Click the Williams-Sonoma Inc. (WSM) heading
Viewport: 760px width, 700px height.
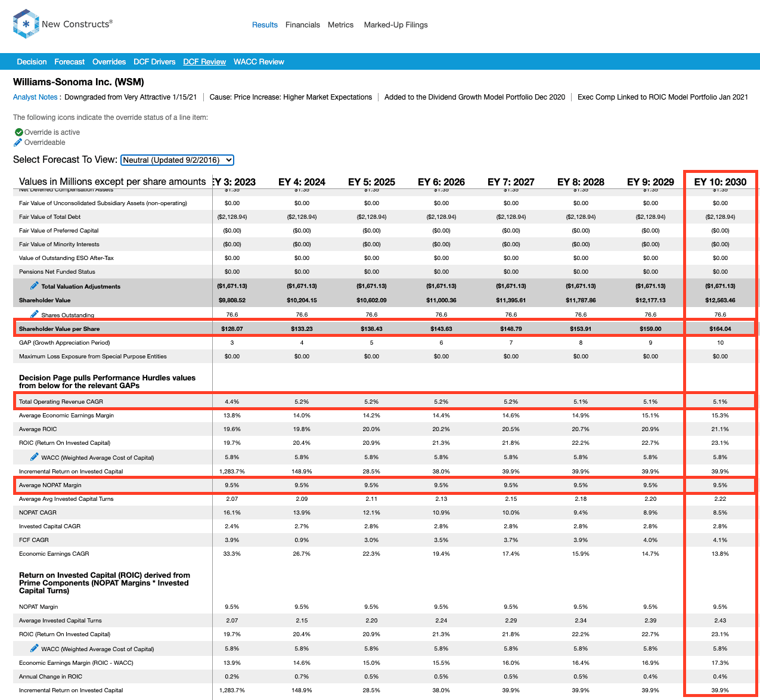tap(79, 82)
